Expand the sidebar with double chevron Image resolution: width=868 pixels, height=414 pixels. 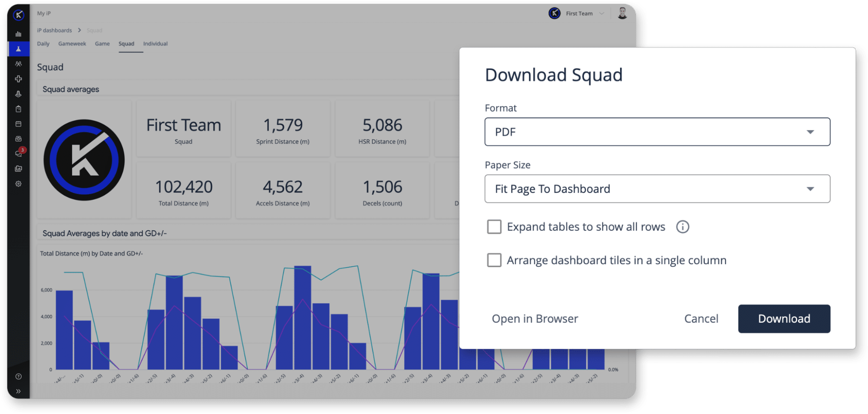(18, 391)
